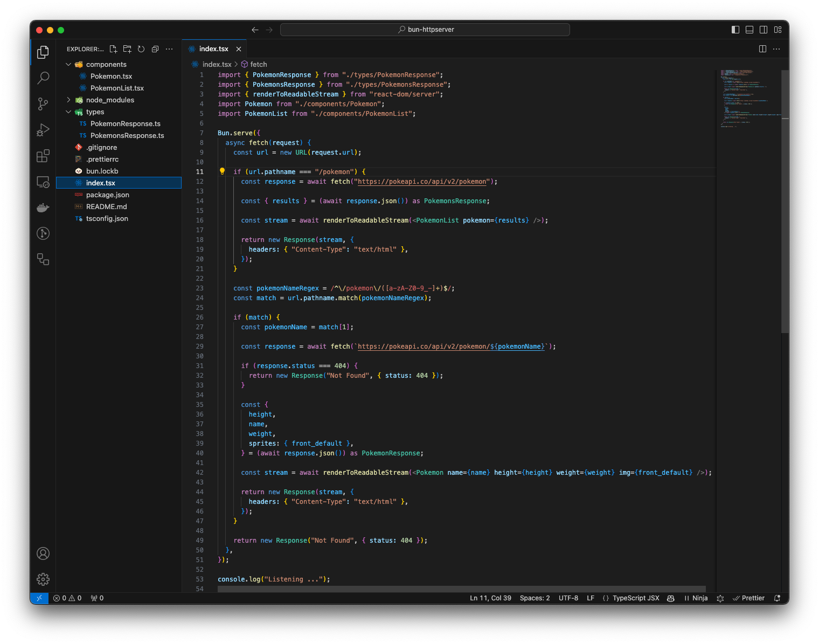Open the Manage gear menu

click(x=43, y=579)
